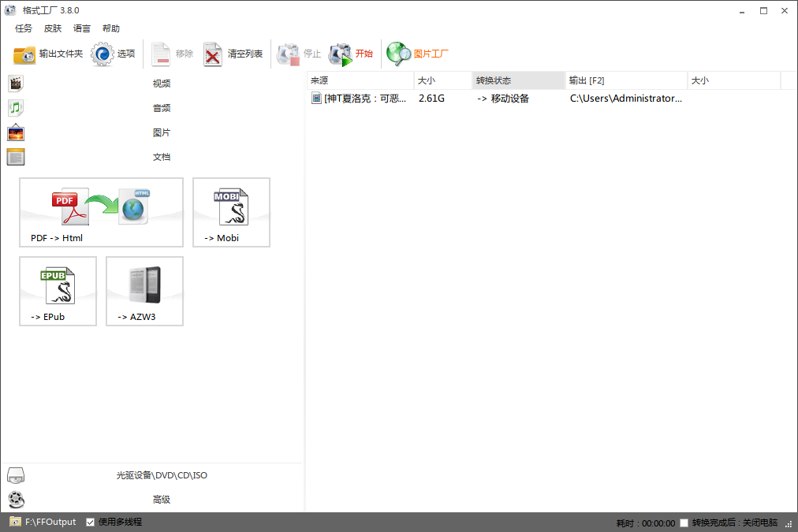Maximize the Format Factory window
Viewport: 798px width, 532px height.
[x=763, y=11]
